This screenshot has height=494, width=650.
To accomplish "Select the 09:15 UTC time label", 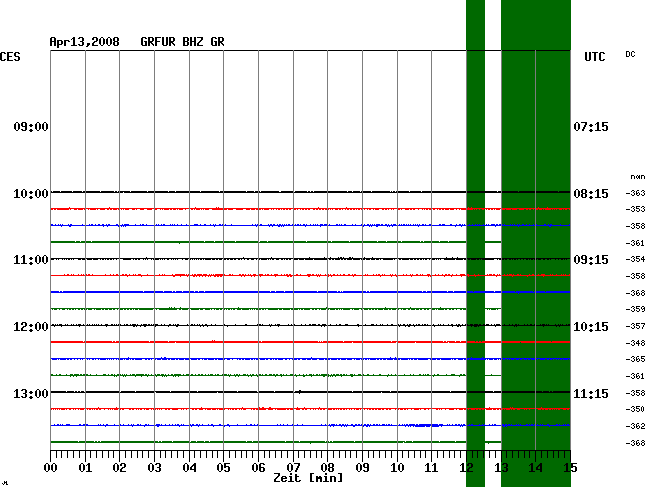I will pyautogui.click(x=591, y=260).
